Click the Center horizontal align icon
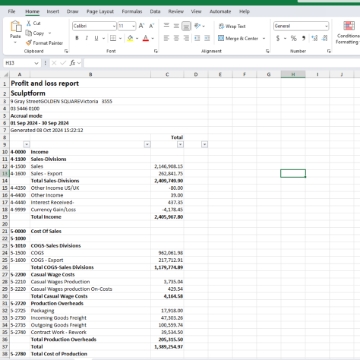This screenshot has width=360, height=360. tap(176, 38)
